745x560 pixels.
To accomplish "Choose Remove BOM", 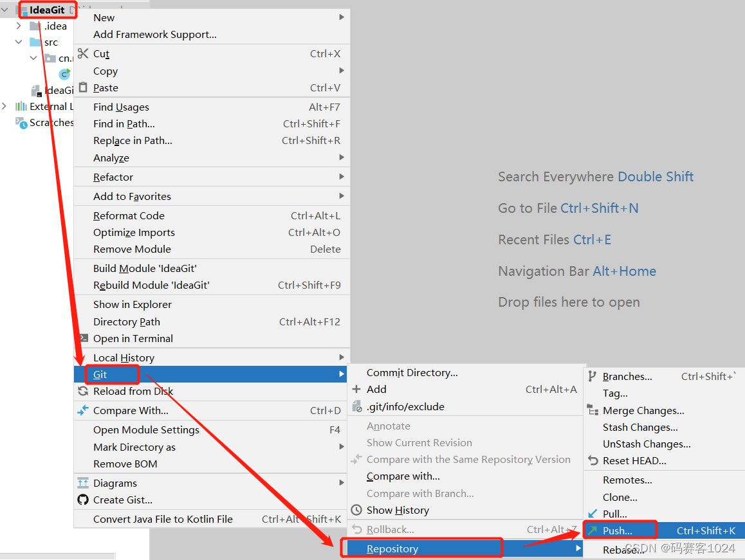I will click(212, 464).
